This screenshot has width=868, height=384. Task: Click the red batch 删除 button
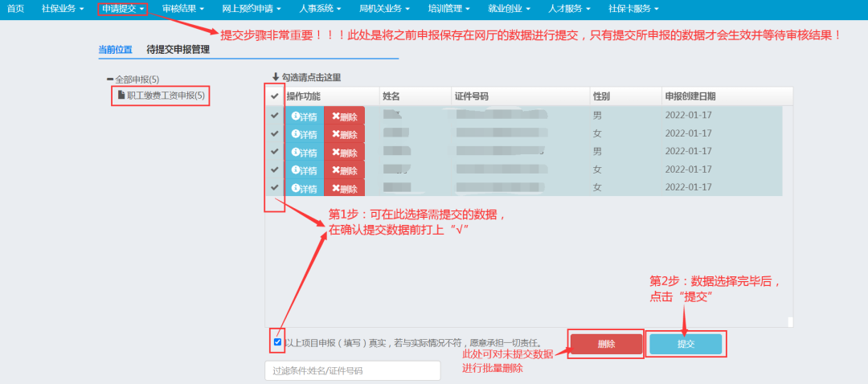click(606, 344)
